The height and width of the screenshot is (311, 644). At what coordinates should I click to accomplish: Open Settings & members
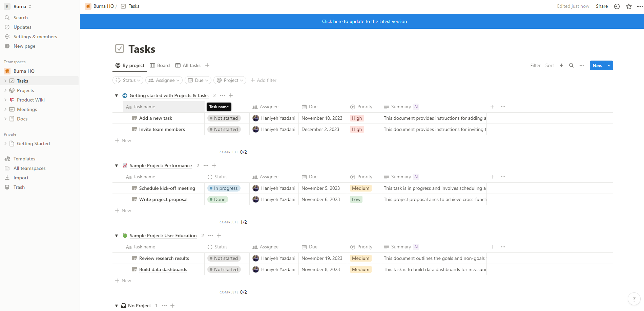(35, 37)
